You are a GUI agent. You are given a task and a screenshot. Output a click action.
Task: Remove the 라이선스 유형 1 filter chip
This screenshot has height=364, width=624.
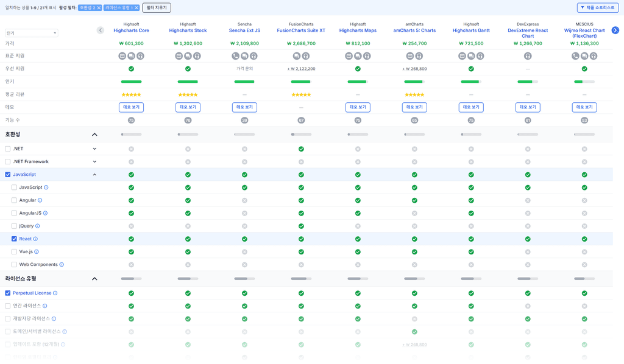pyautogui.click(x=136, y=7)
